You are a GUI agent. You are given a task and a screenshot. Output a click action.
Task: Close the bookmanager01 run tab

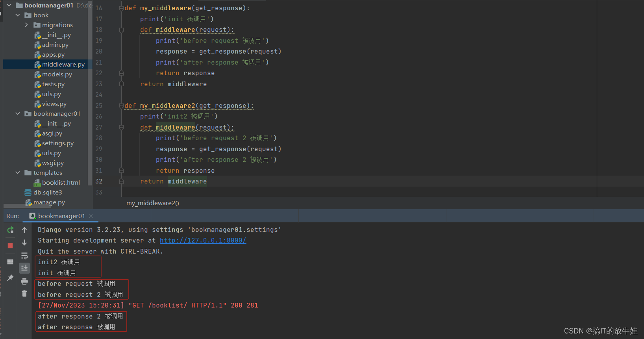point(91,216)
